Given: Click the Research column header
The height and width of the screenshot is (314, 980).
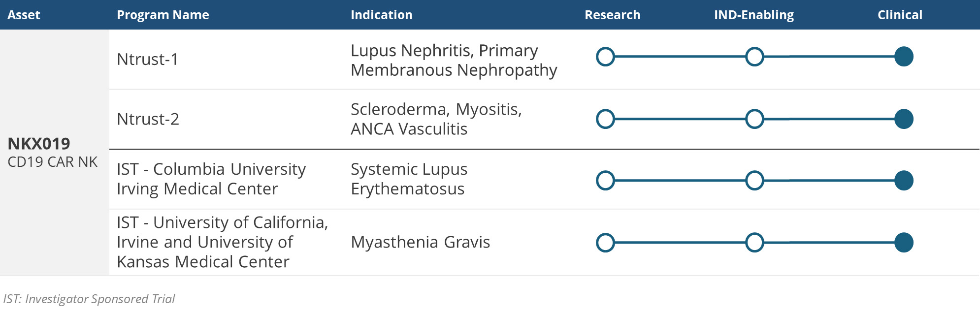Looking at the screenshot, I should coord(612,15).
